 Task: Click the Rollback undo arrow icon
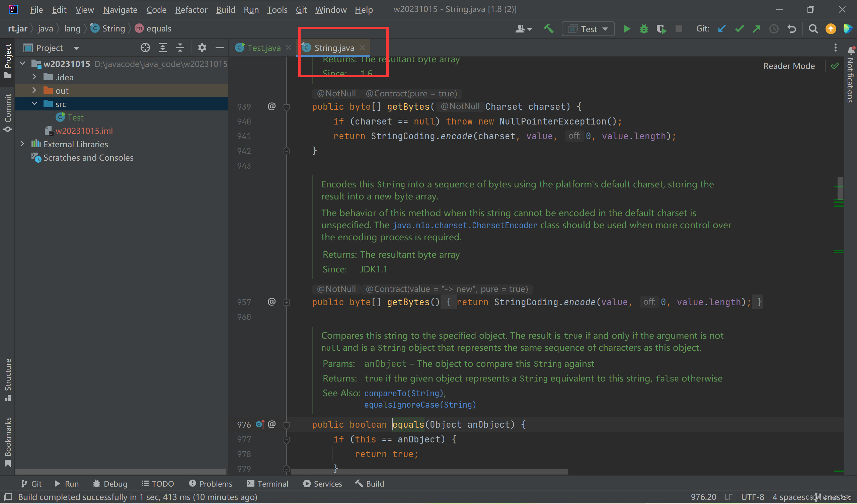click(x=792, y=29)
